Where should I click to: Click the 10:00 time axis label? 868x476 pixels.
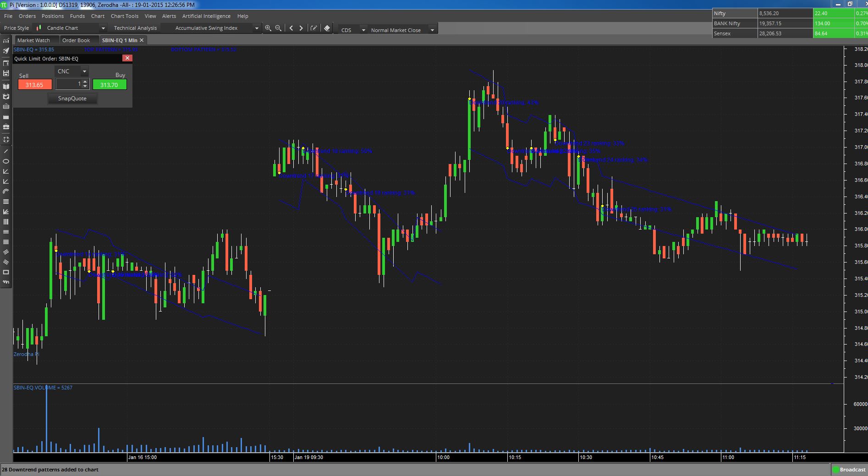click(x=443, y=457)
